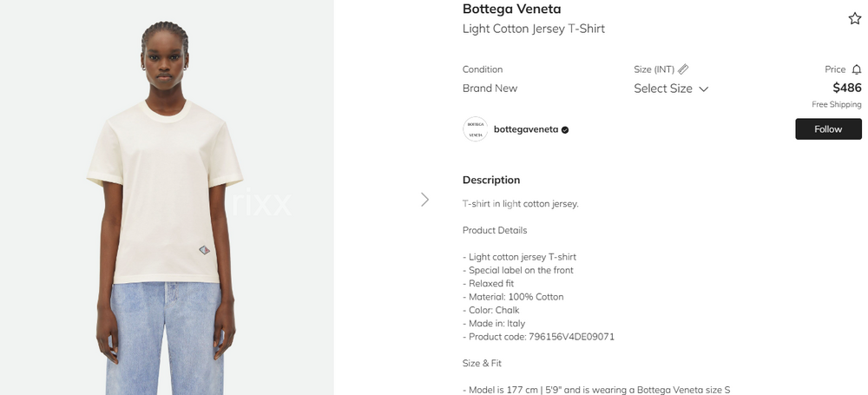
Task: Follow the bottegaveneta seller
Action: click(828, 129)
